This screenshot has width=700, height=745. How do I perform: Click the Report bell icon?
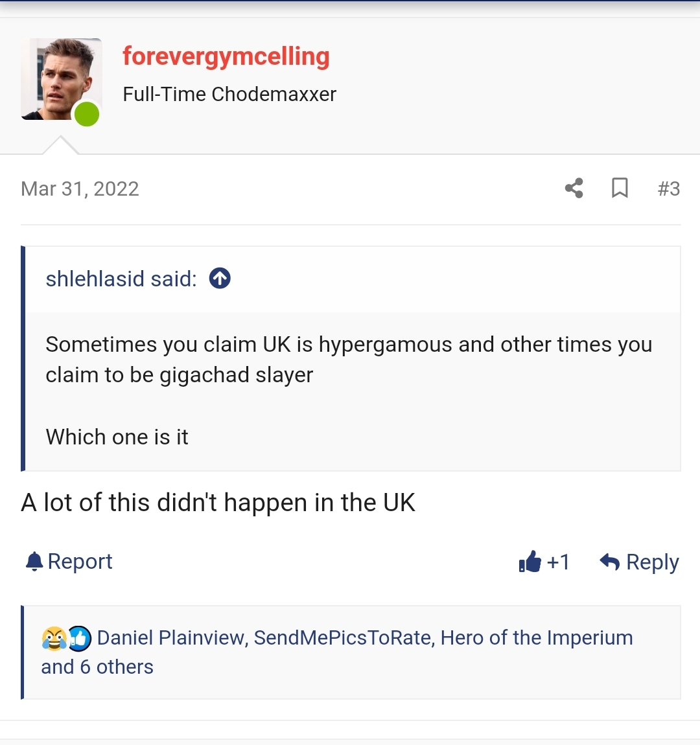pyautogui.click(x=34, y=562)
